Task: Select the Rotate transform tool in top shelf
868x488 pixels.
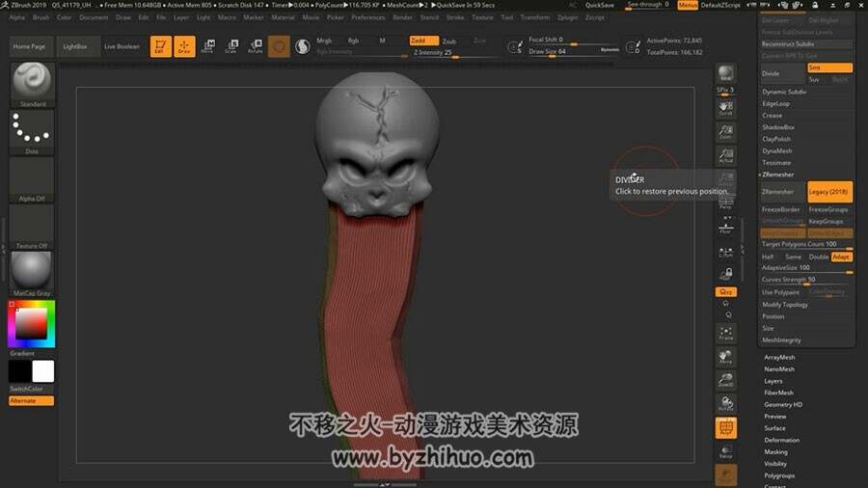Action: point(256,46)
